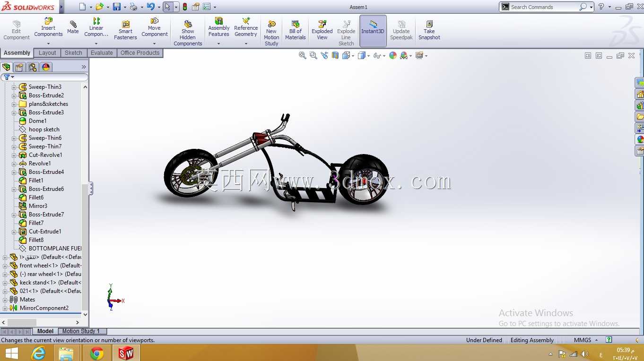Select the keck stand<1> component
The image size is (644, 361).
[x=50, y=283]
